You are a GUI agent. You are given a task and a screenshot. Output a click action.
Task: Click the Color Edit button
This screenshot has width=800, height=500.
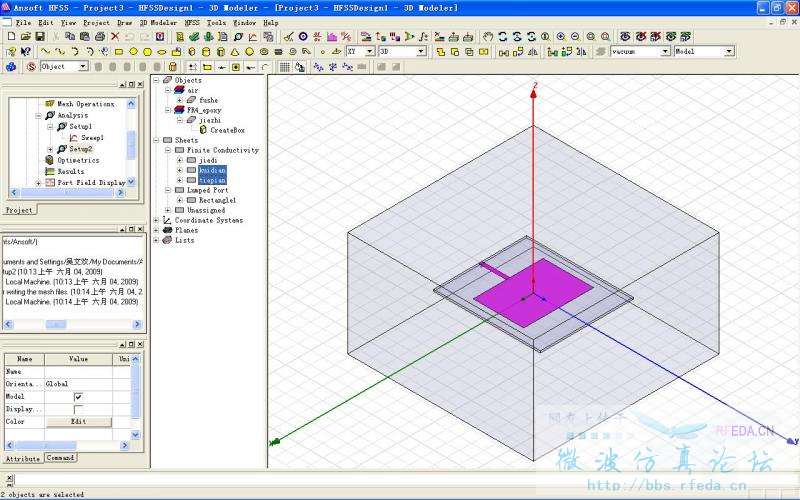(78, 422)
